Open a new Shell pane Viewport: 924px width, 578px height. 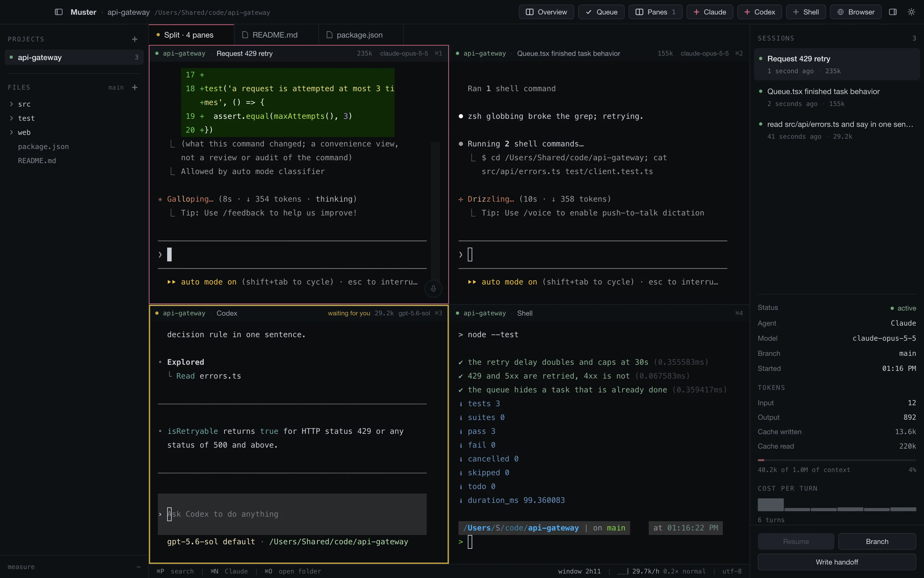tap(806, 12)
